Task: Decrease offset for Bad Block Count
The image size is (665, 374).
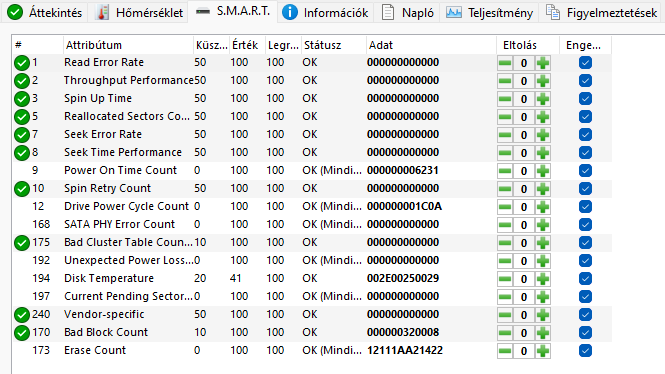Action: [x=505, y=333]
